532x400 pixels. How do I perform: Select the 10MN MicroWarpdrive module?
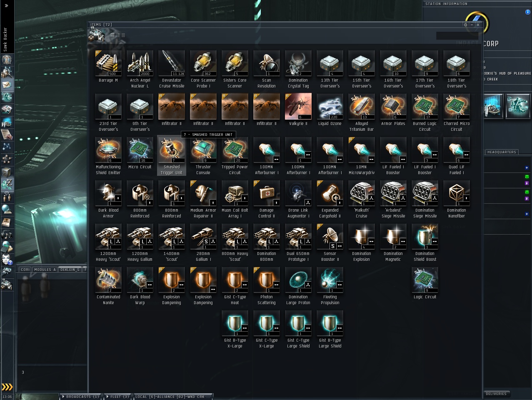(x=362, y=150)
